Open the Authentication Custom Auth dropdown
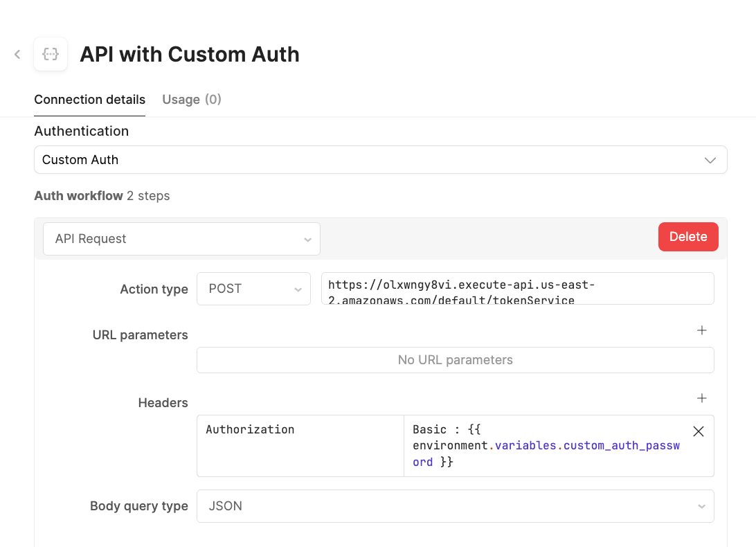The image size is (756, 547). pyautogui.click(x=380, y=159)
